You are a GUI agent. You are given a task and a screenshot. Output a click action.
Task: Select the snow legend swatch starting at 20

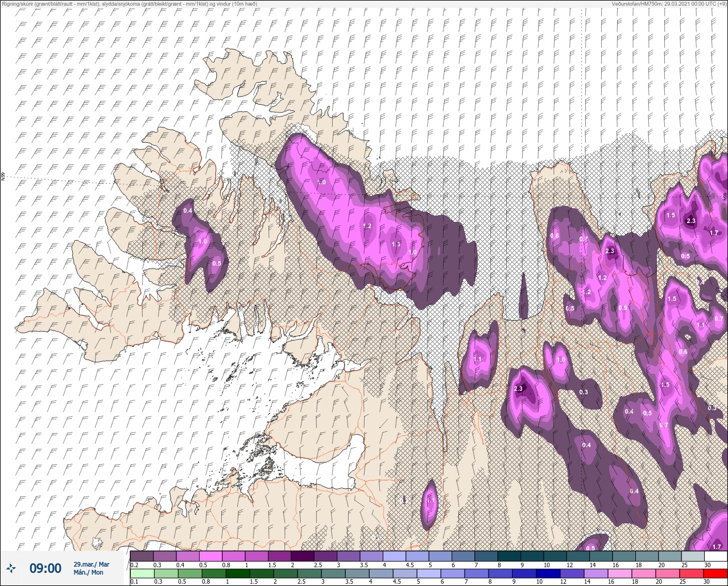tap(670, 556)
